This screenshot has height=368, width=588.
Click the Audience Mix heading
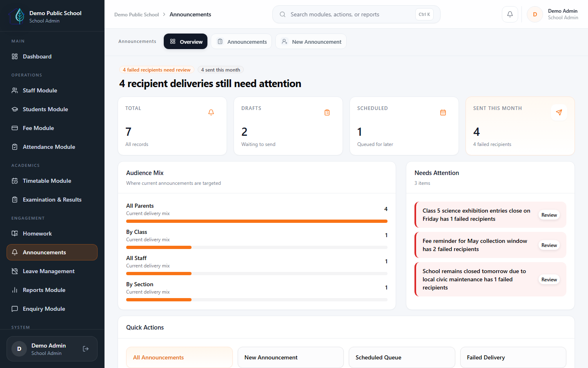[145, 173]
